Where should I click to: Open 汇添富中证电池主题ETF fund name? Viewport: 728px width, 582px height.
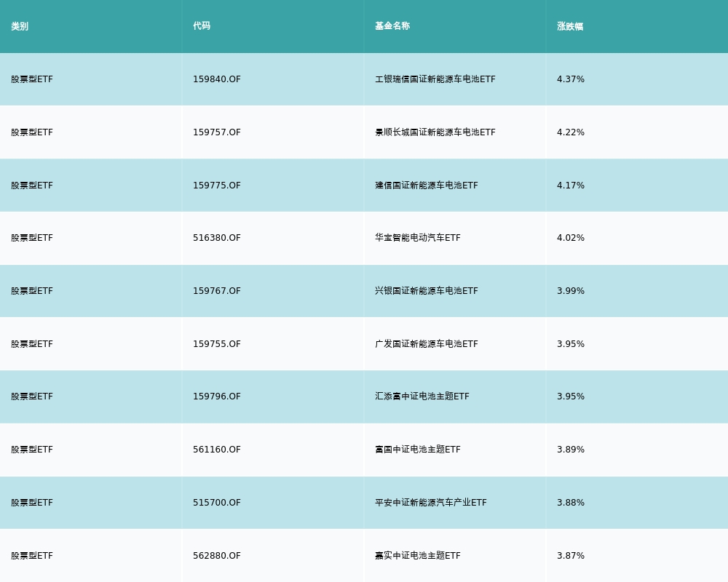[x=422, y=396]
